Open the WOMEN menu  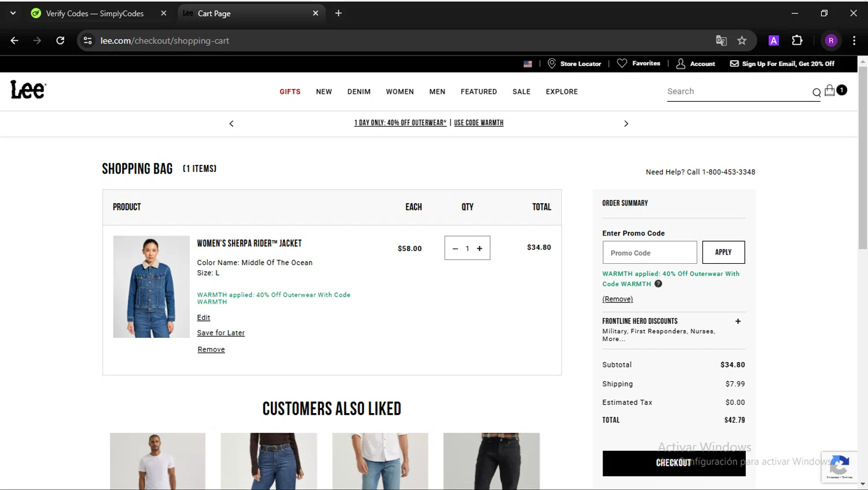click(400, 91)
